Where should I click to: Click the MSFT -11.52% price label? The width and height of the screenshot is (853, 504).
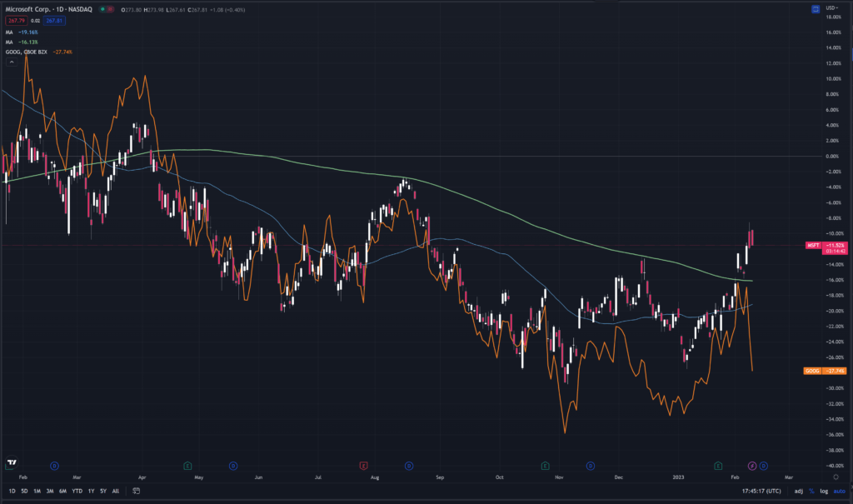click(x=826, y=247)
